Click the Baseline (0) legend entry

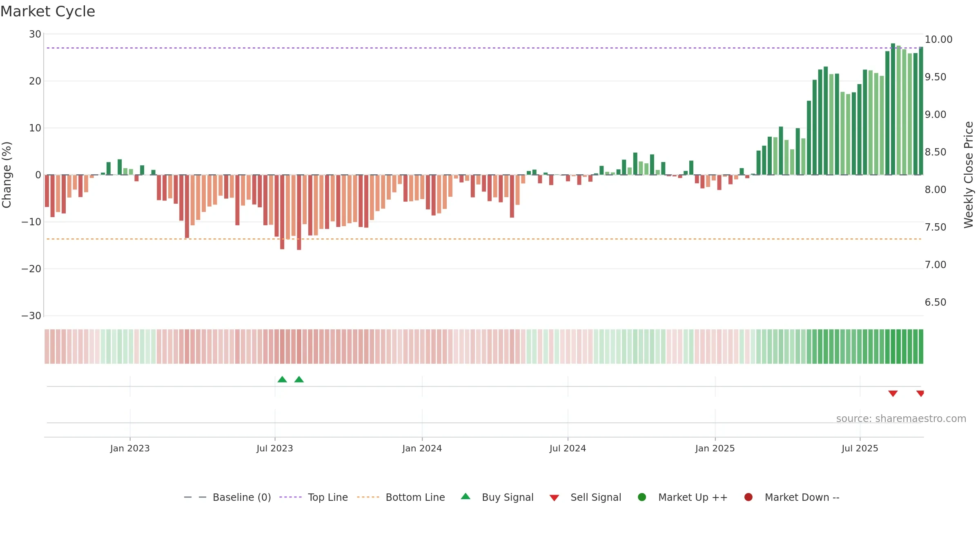[x=227, y=497]
